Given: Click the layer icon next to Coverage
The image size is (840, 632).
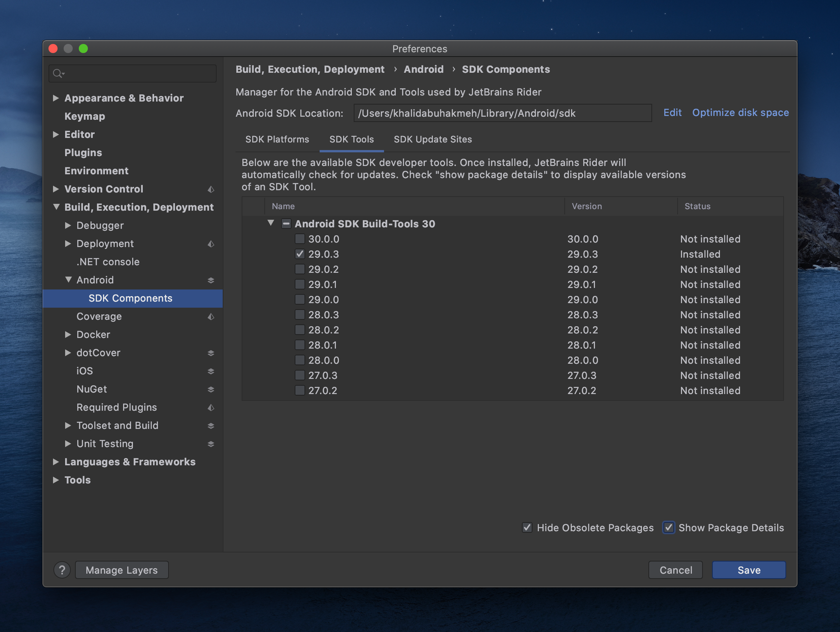Looking at the screenshot, I should pos(211,317).
